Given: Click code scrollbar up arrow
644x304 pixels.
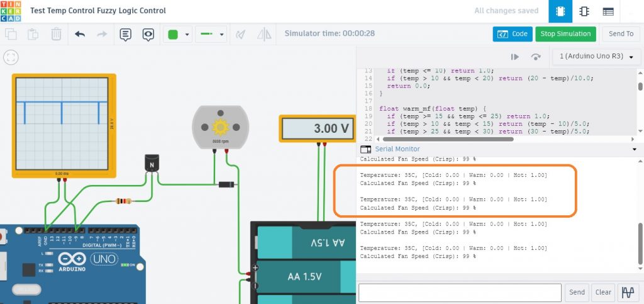Looking at the screenshot, I should click(640, 73).
